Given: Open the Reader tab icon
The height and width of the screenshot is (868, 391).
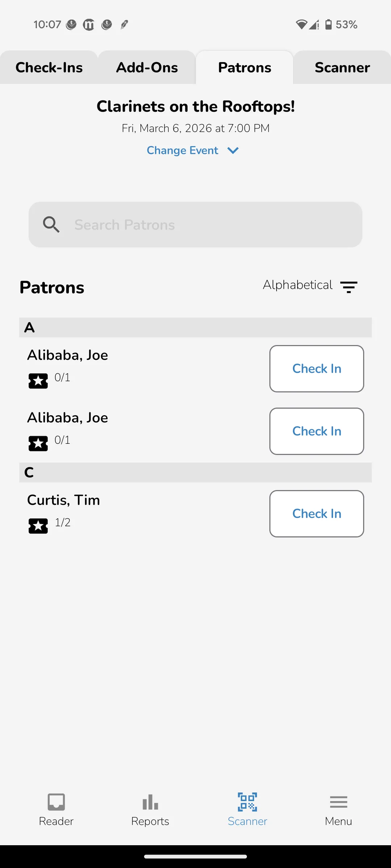Looking at the screenshot, I should click(x=56, y=802).
